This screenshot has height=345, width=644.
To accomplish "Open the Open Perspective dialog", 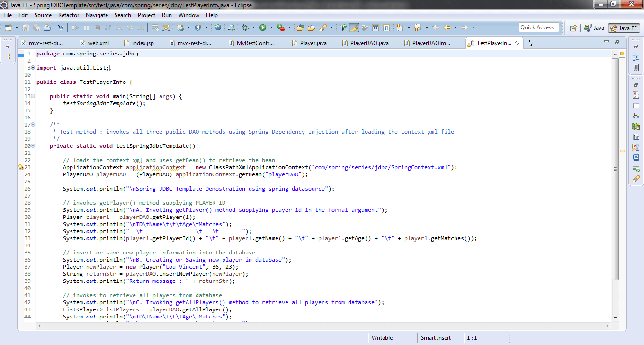I will [573, 28].
